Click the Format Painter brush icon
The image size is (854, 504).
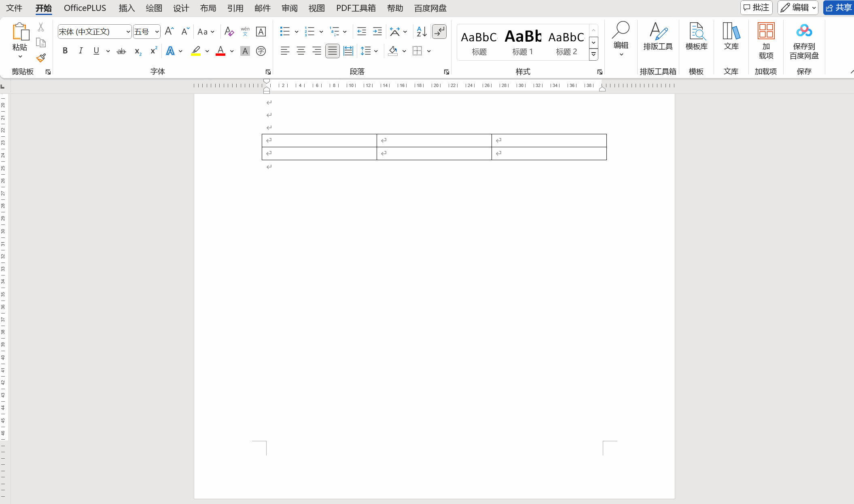pos(41,58)
